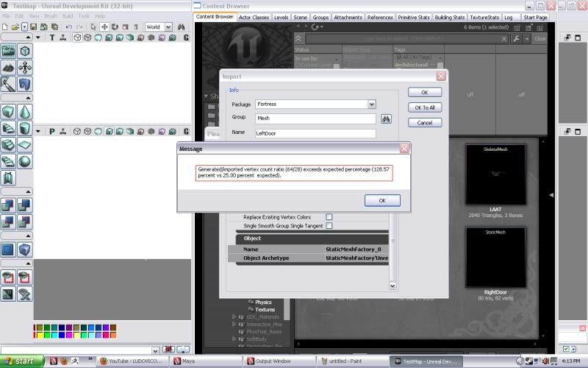Choose the Sphere brush builder
Viewport: 588px width, 368px height.
25,161
